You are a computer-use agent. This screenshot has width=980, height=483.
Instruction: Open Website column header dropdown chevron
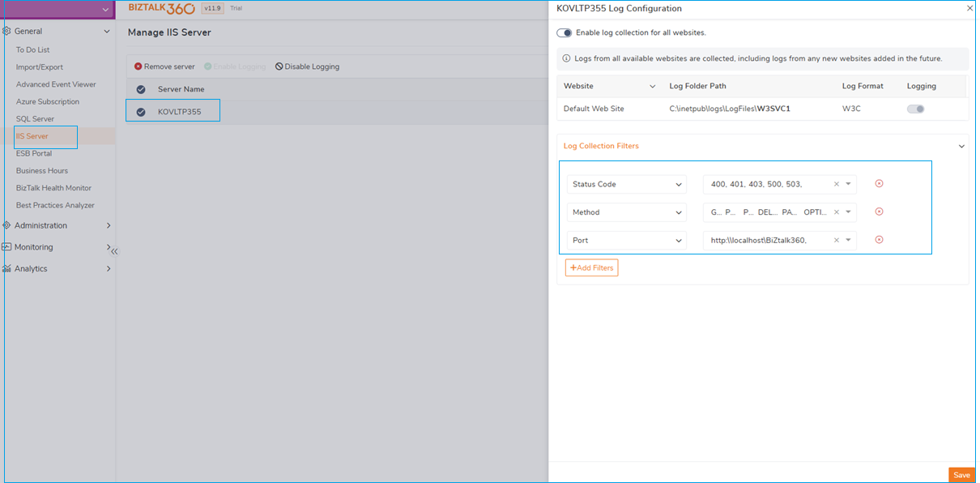pyautogui.click(x=653, y=86)
